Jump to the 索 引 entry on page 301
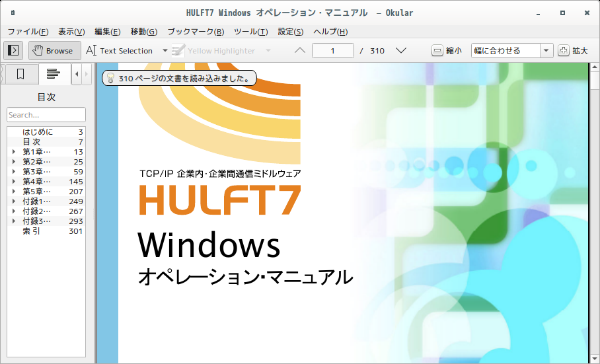This screenshot has width=600, height=364. point(31,231)
